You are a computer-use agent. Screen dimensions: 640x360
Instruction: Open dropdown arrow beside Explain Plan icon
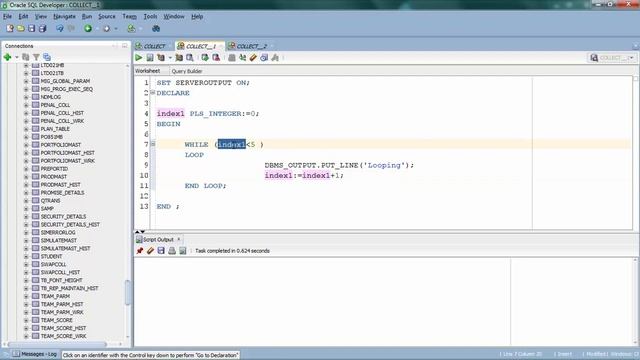tap(170, 58)
